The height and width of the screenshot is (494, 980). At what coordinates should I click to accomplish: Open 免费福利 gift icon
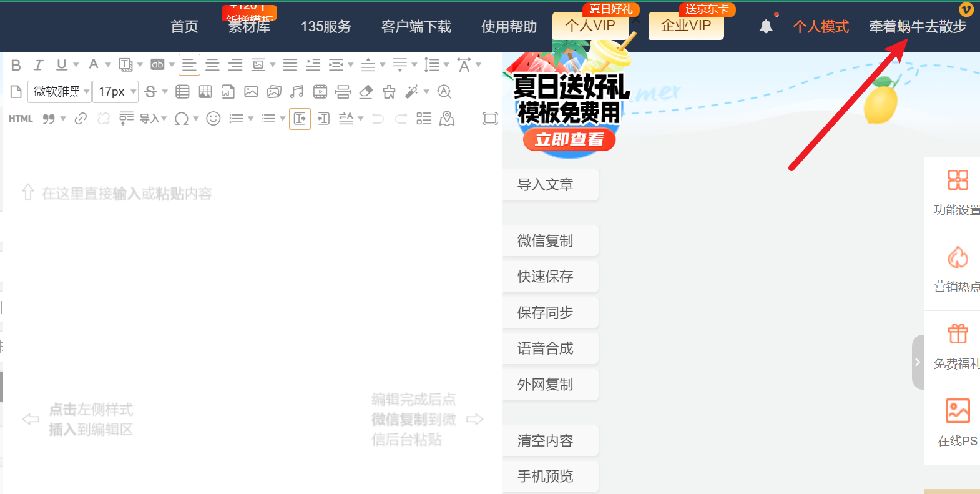pyautogui.click(x=958, y=333)
